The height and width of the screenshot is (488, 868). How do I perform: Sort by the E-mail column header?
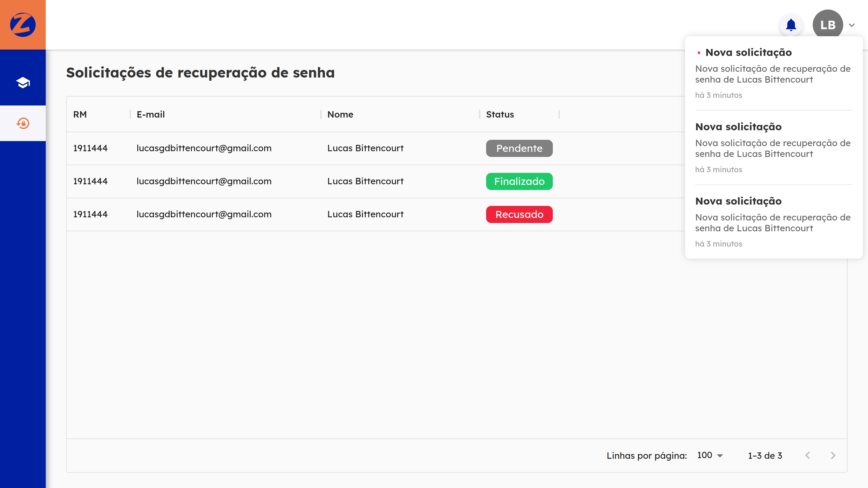pos(151,114)
